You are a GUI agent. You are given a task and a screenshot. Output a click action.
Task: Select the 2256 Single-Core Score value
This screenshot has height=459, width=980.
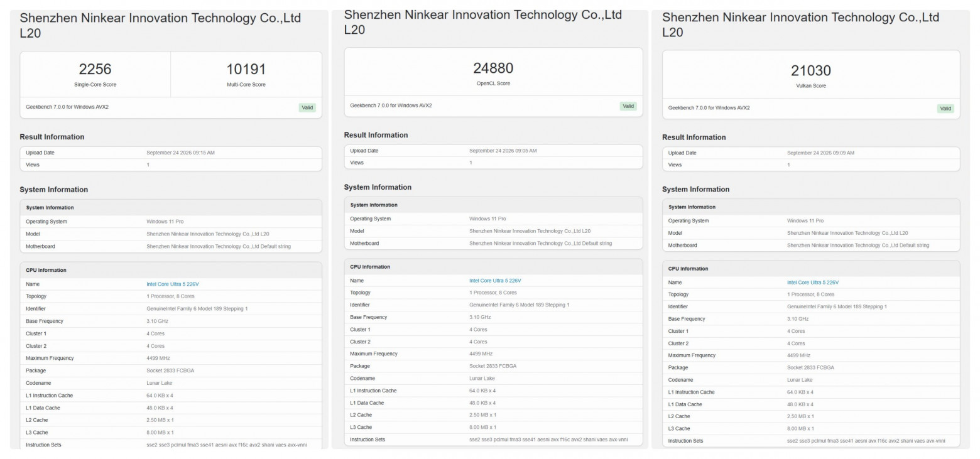coord(95,69)
